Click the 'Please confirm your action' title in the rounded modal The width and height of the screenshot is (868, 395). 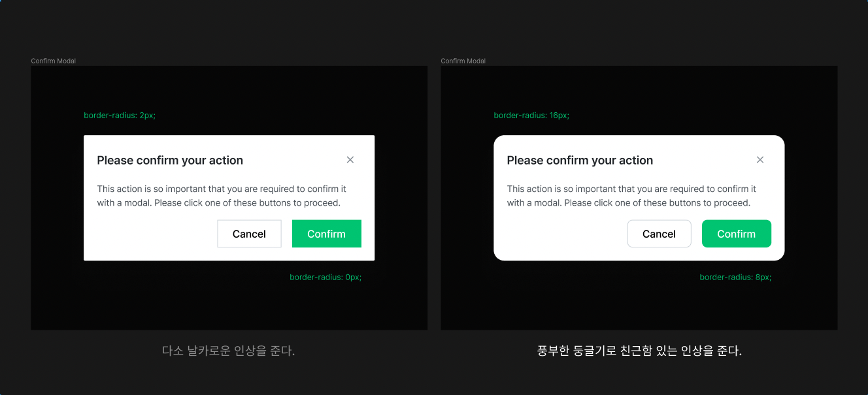click(580, 161)
